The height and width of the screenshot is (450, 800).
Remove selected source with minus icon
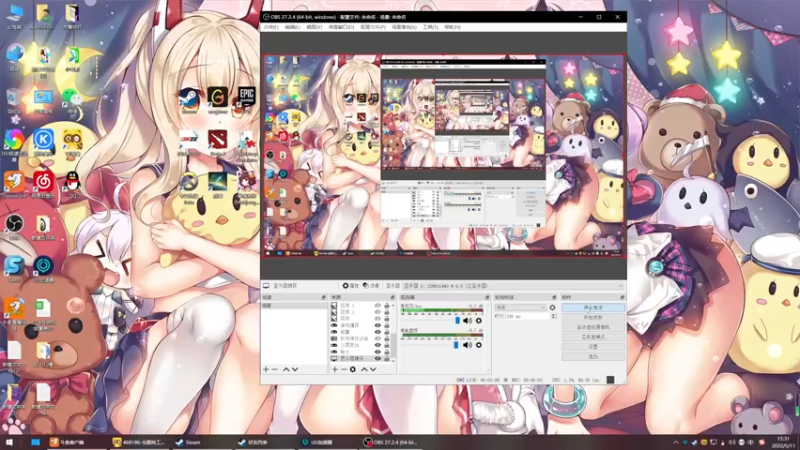(x=343, y=369)
